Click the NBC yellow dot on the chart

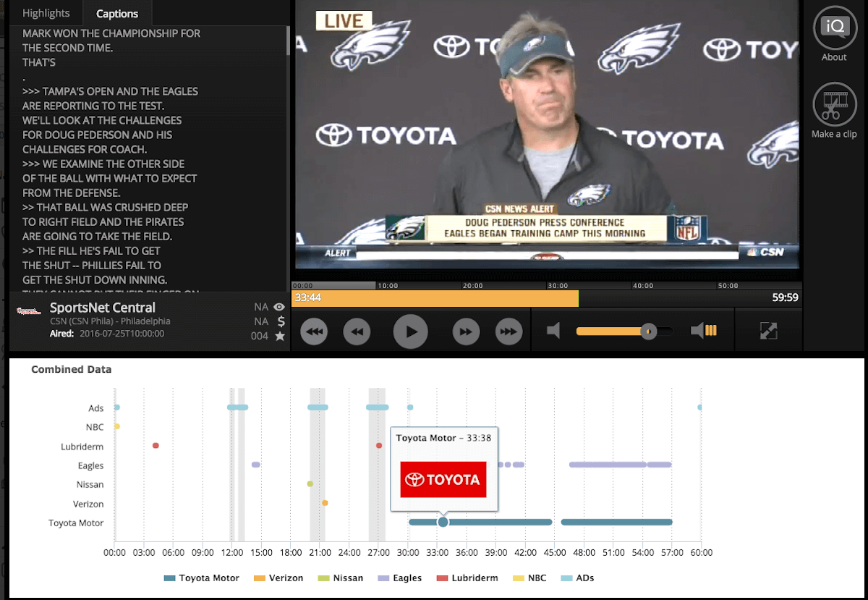pyautogui.click(x=116, y=427)
